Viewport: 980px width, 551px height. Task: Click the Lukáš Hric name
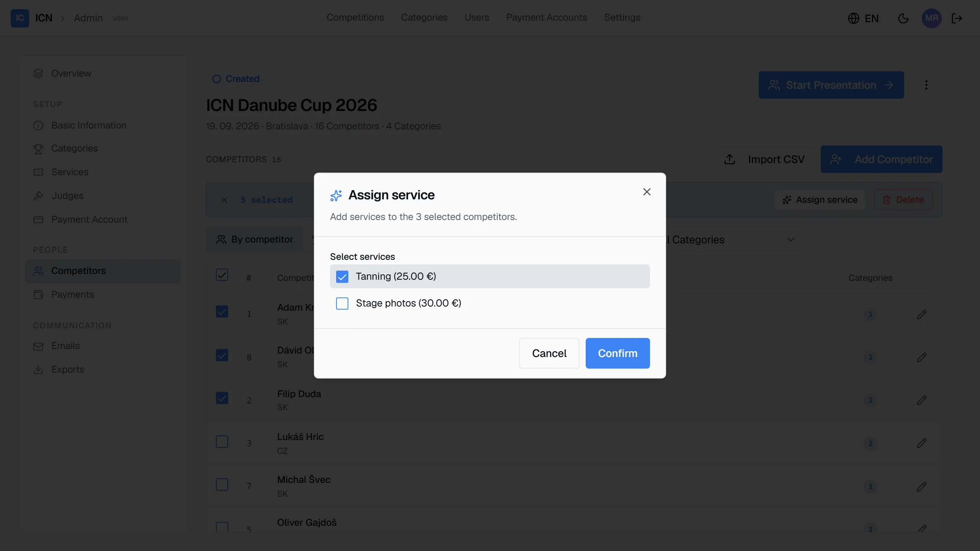tap(300, 437)
